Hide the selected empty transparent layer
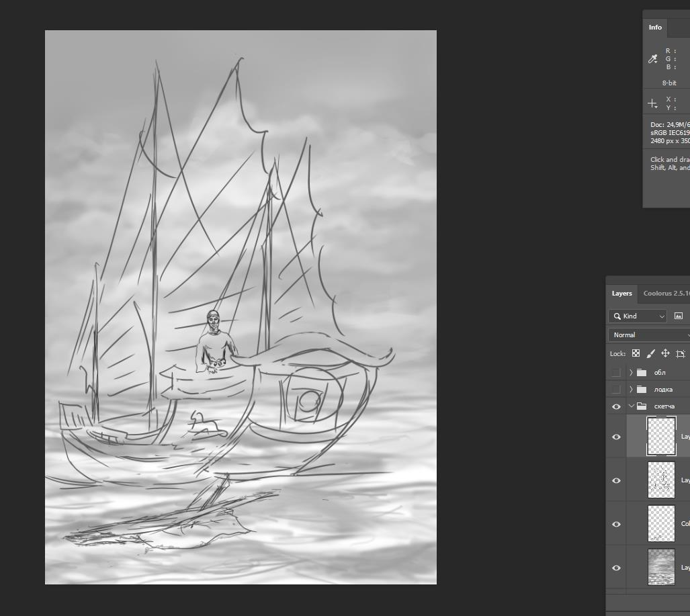 [616, 437]
